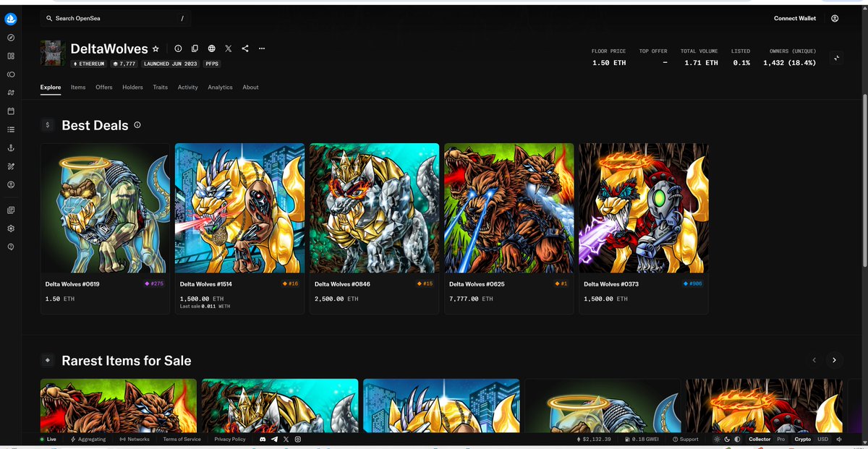Screen dimensions: 868x449
Task: Click the Support link in the footer
Action: pos(686,440)
